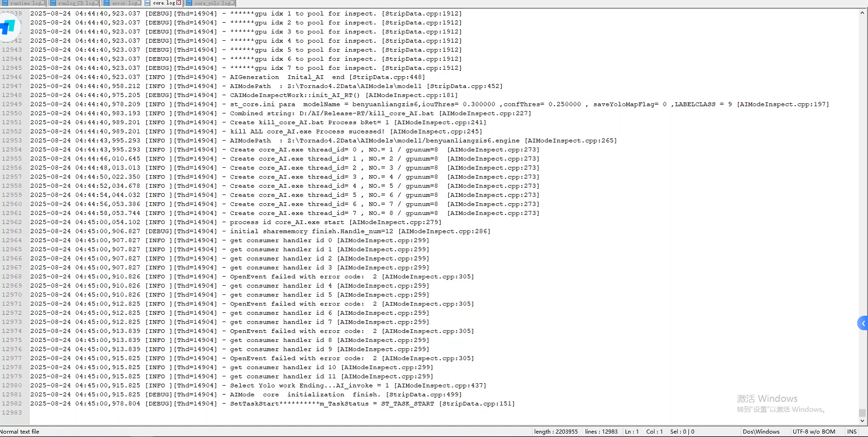Select the error.log tab
This screenshot has height=437, width=868.
[x=123, y=3]
